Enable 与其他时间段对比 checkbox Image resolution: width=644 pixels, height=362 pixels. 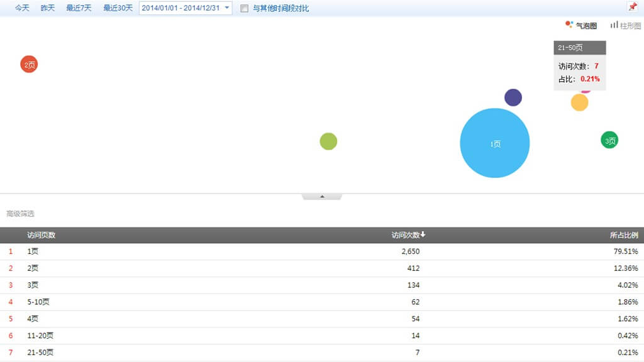[245, 8]
